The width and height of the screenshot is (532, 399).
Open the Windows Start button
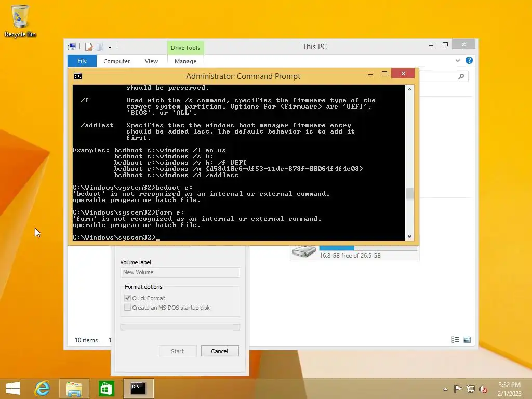(x=13, y=389)
